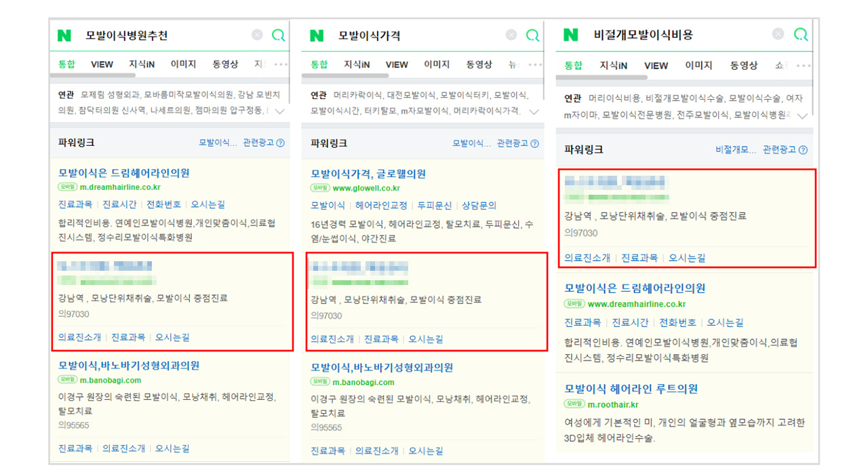
Task: Expand related keywords under 비절개모발이식비용
Action: coord(803,115)
